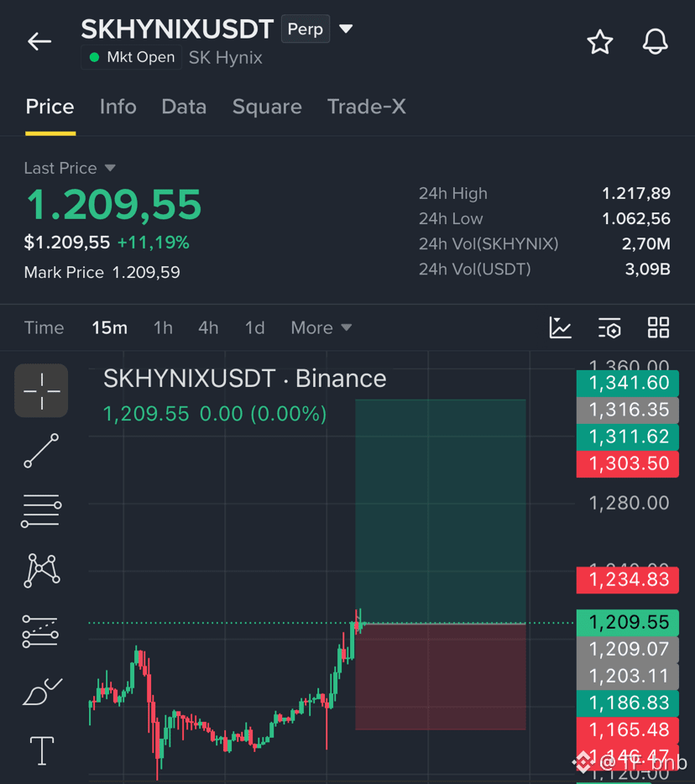
Task: Select the trend line drawing tool
Action: [x=41, y=451]
